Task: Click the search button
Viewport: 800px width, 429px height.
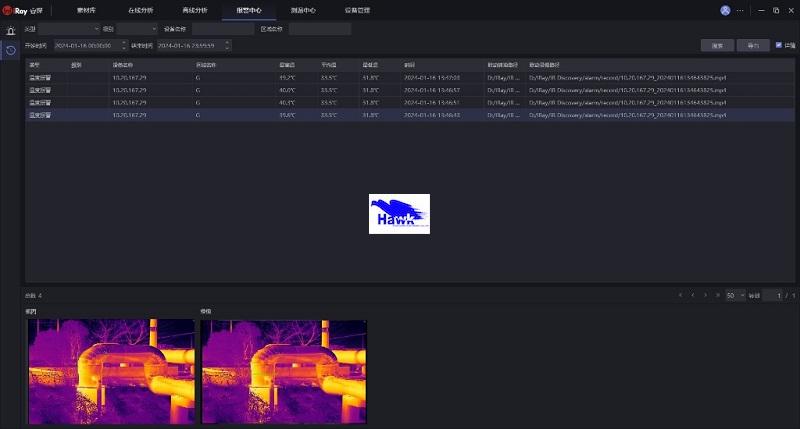Action: [x=717, y=46]
